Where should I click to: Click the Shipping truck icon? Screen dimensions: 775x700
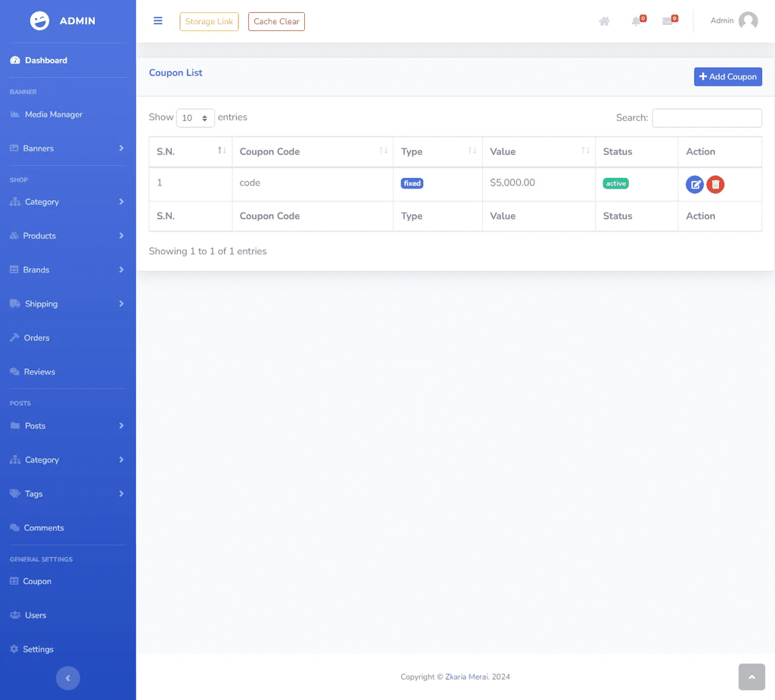15,303
